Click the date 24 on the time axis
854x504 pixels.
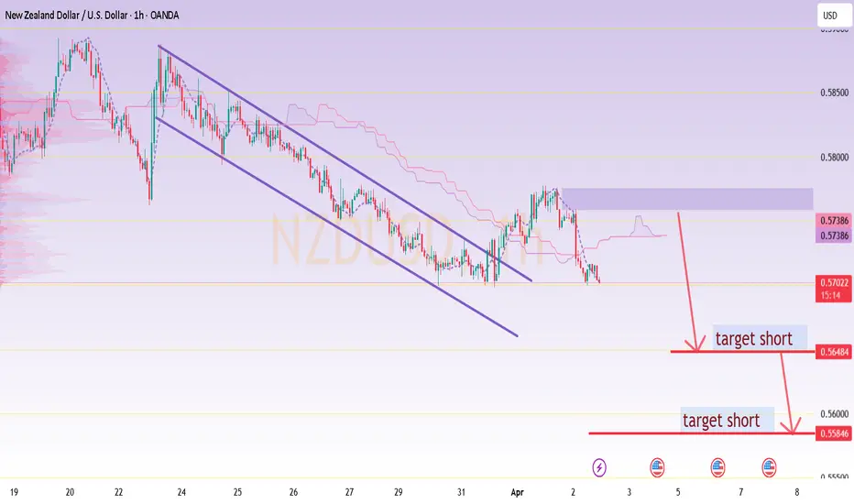tap(181, 492)
